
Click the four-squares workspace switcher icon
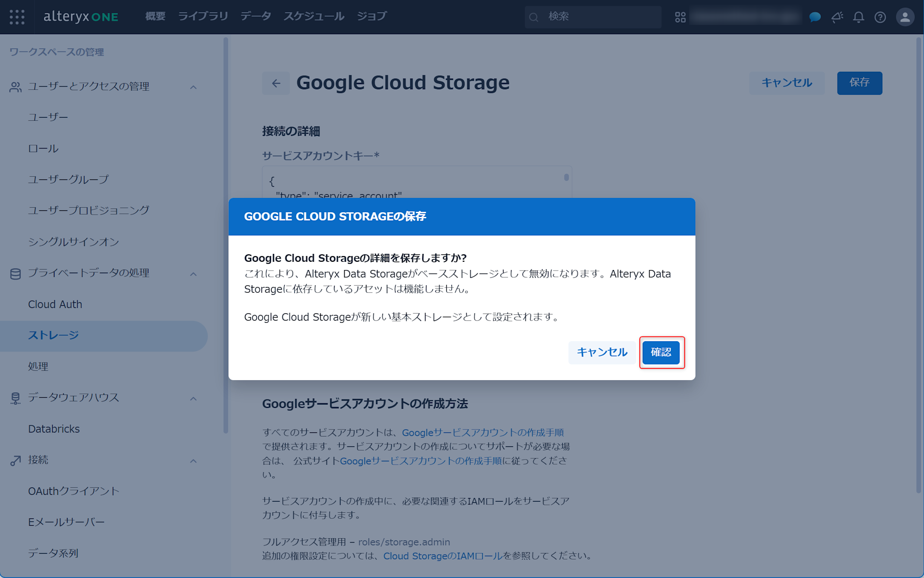680,17
